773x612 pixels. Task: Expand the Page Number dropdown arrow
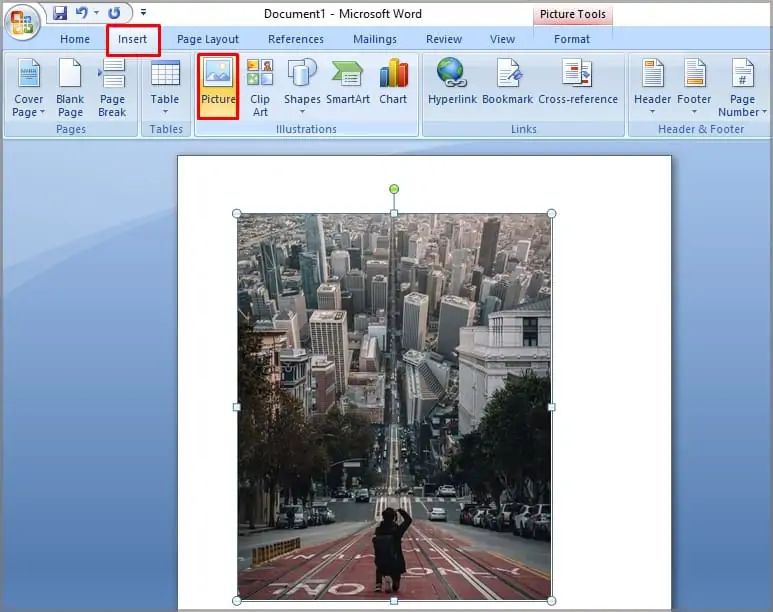coord(764,112)
